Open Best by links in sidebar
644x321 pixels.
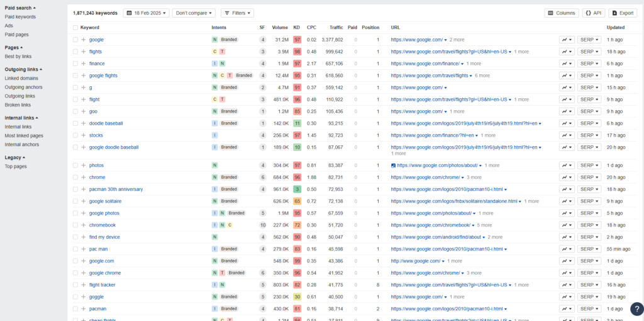tap(18, 56)
